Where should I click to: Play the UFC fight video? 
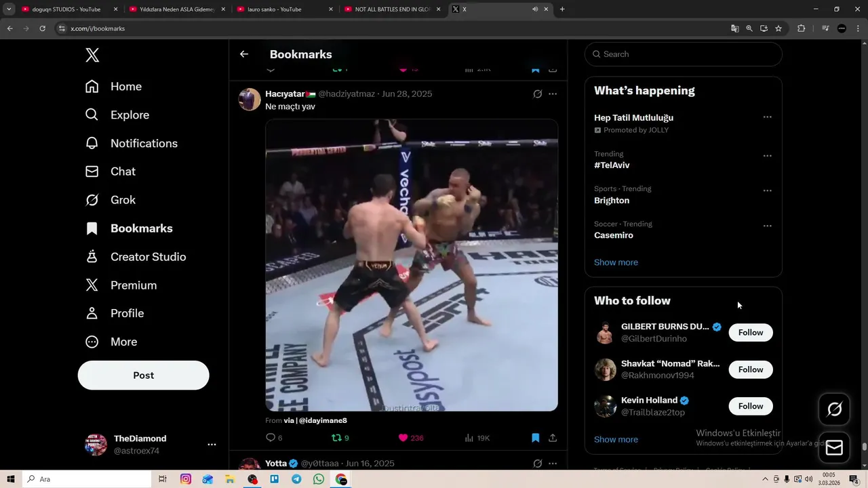click(412, 265)
